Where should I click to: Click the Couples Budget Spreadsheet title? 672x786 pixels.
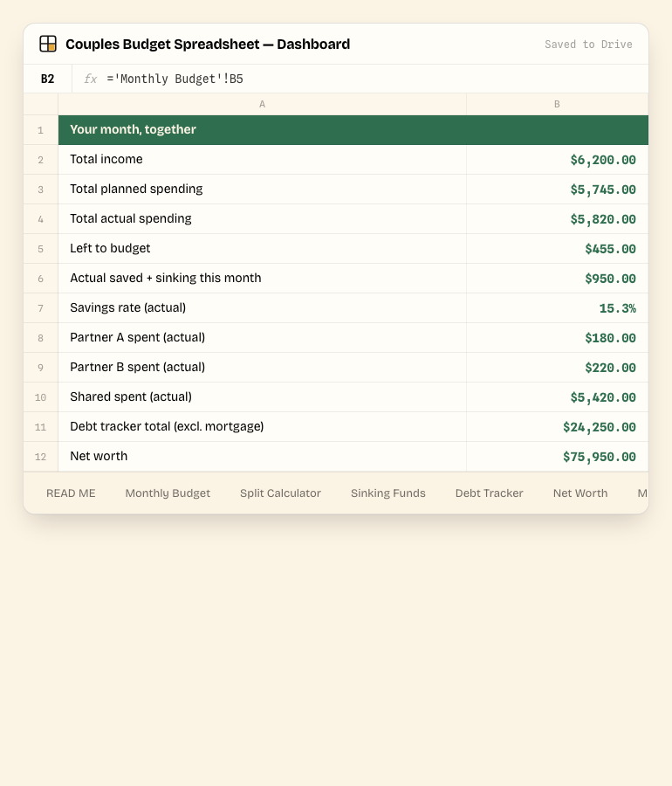click(208, 45)
